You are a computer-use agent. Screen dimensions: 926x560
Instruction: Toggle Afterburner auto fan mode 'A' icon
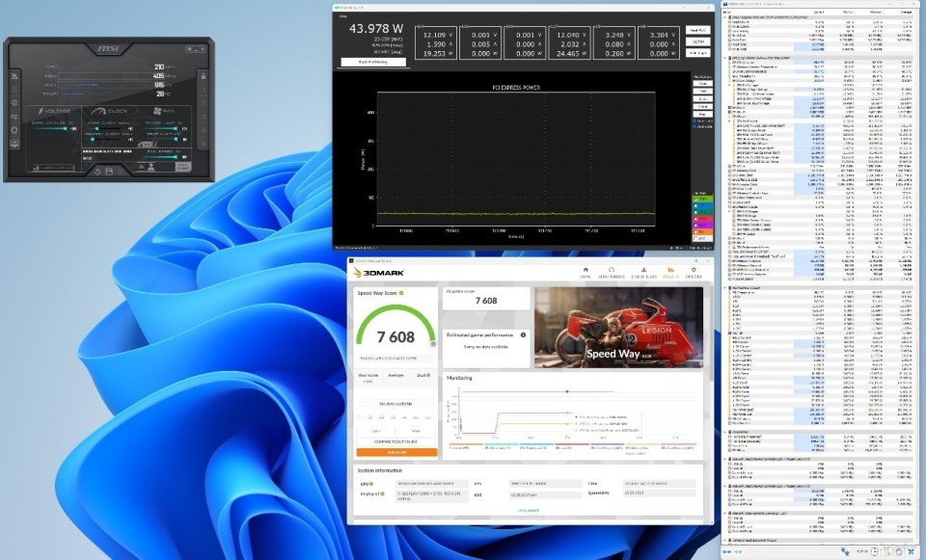[x=142, y=167]
